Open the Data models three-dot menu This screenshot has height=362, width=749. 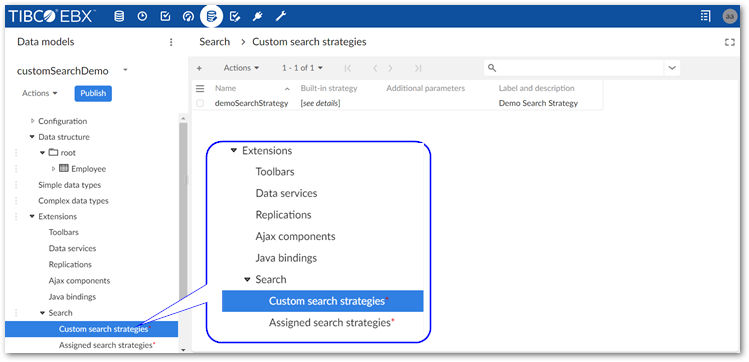point(171,42)
